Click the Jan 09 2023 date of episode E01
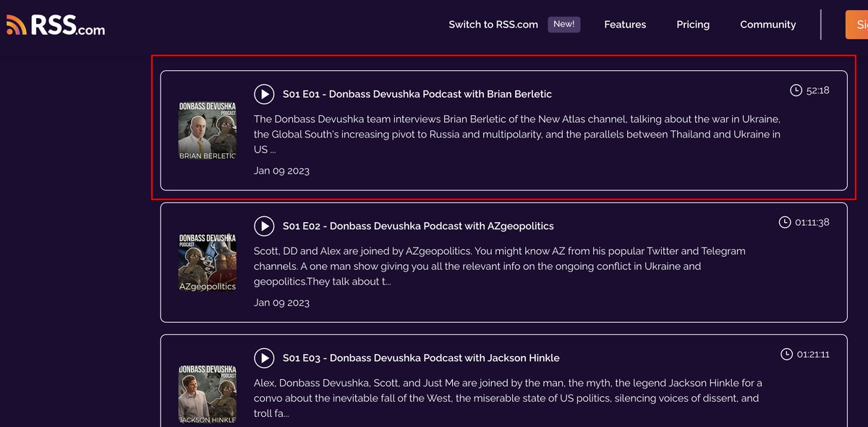The width and height of the screenshot is (868, 427). 281,171
